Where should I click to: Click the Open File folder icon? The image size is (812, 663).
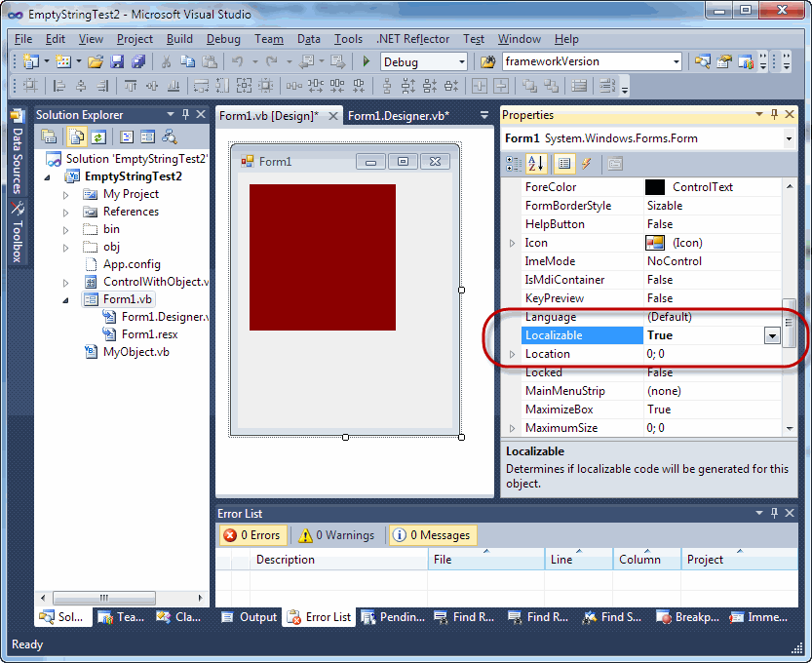96,61
